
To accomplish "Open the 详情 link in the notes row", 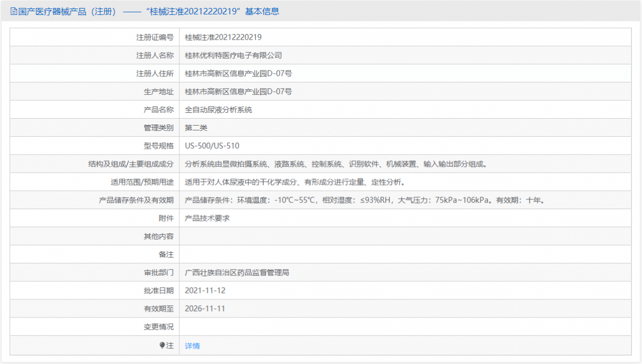I will coord(192,346).
